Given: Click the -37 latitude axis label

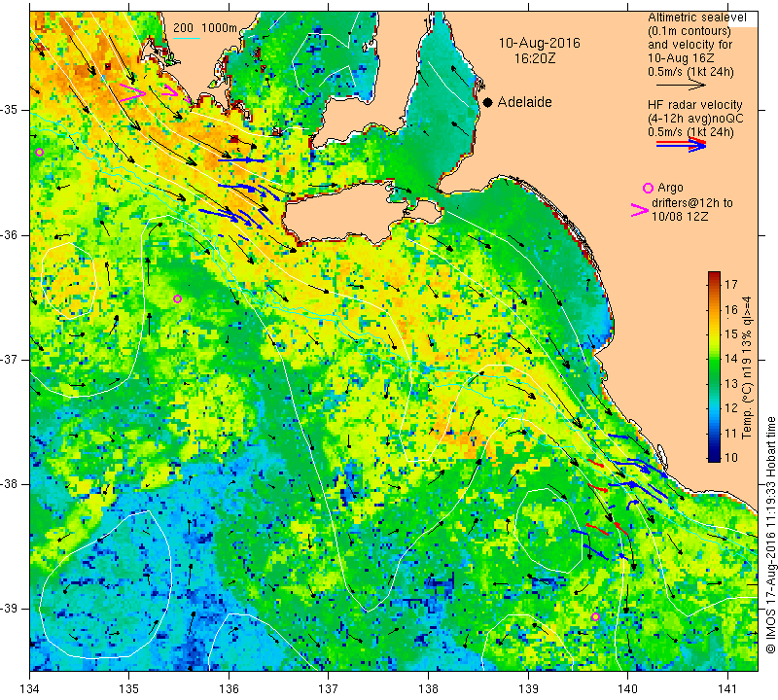Looking at the screenshot, I should [x=9, y=359].
